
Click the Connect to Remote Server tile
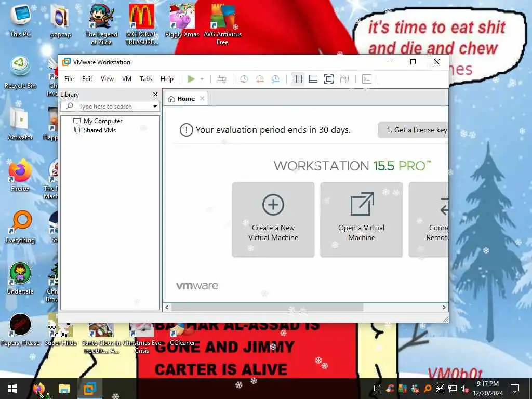[429, 220]
